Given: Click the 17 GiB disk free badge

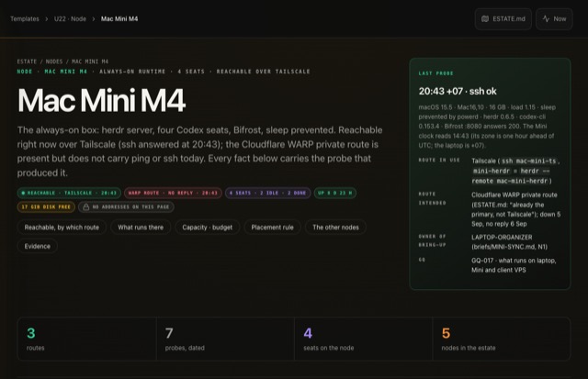Looking at the screenshot, I should point(46,206).
